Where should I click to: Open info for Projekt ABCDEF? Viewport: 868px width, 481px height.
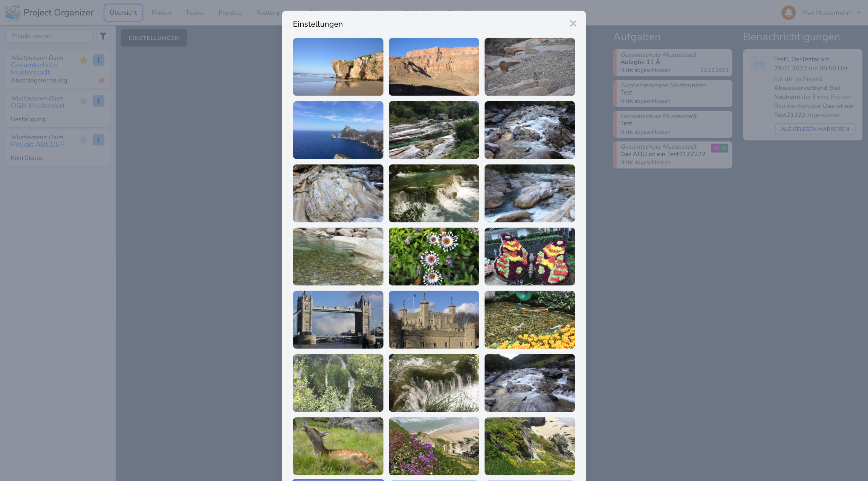pos(98,140)
